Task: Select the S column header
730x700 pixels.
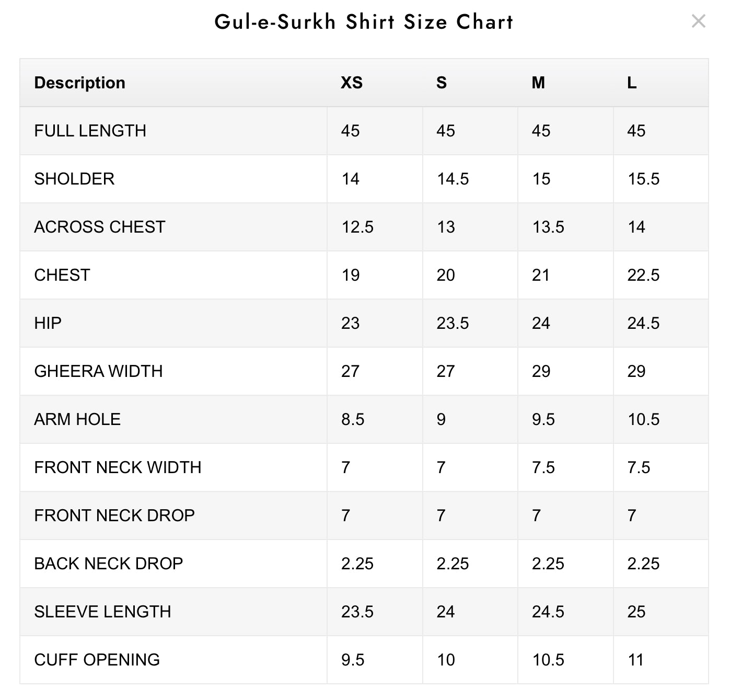Action: pos(442,83)
